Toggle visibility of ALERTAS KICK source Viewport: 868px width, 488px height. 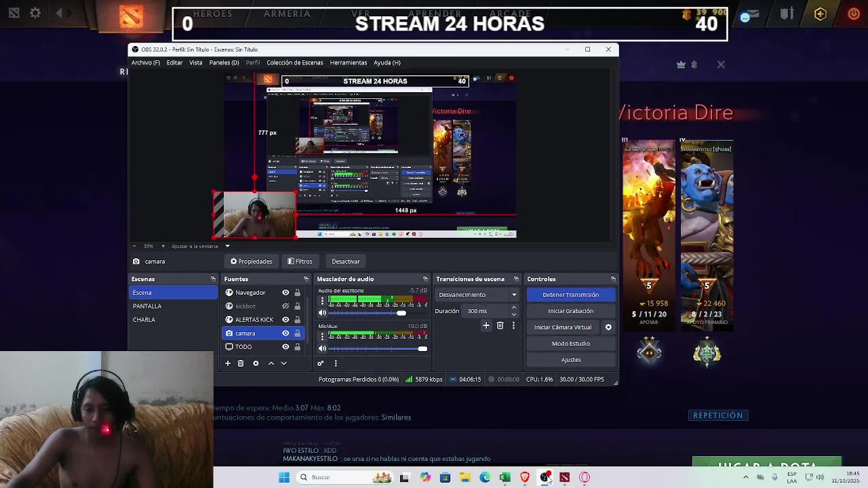285,320
